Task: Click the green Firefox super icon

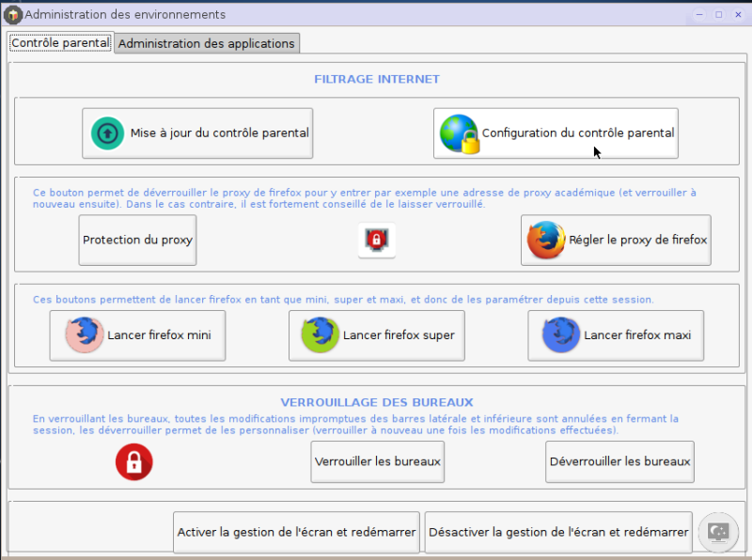Action: (x=320, y=334)
